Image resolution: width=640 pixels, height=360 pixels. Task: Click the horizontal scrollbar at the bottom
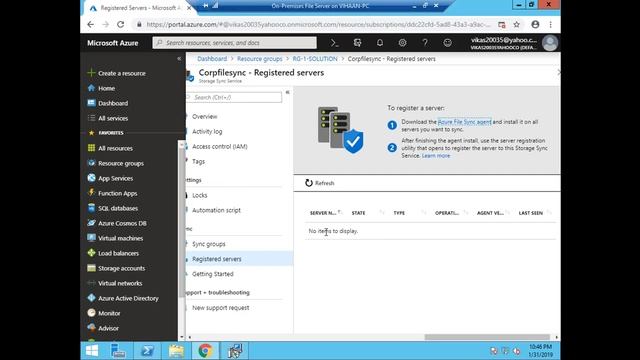[487, 337]
